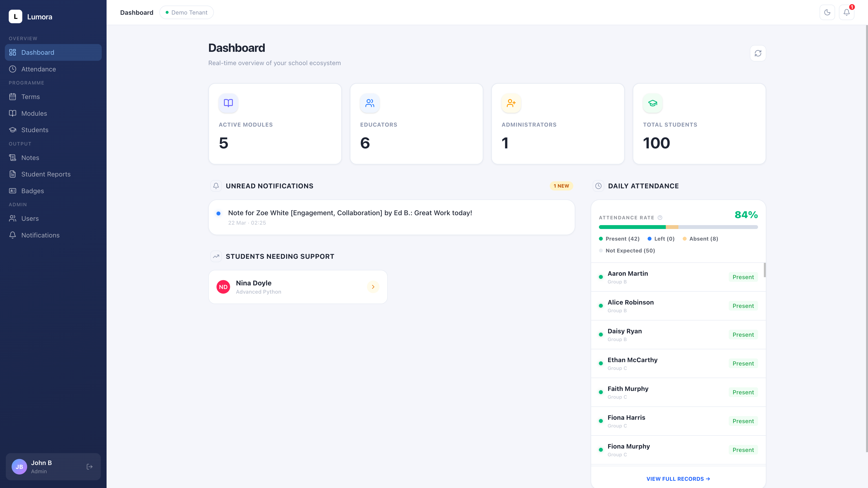868x488 pixels.
Task: Open Users under the Admin section
Action: coord(30,218)
